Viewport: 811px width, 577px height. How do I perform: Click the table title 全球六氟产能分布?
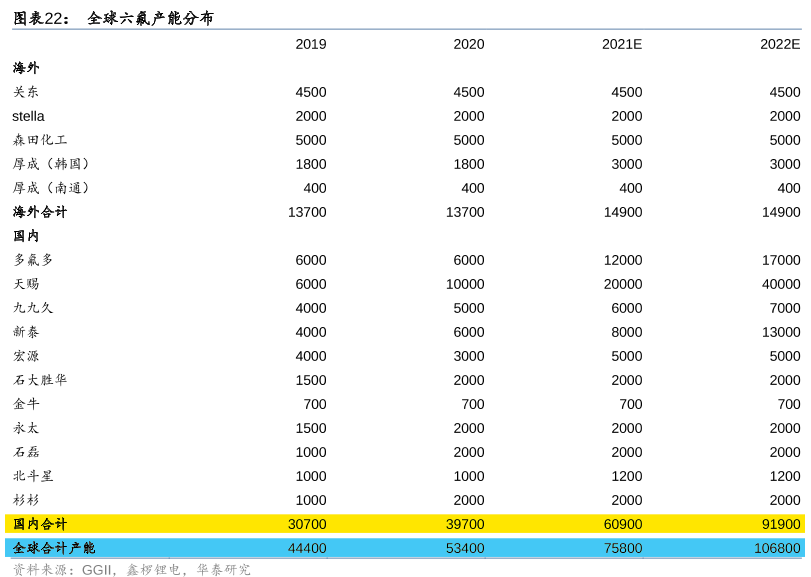(x=150, y=19)
